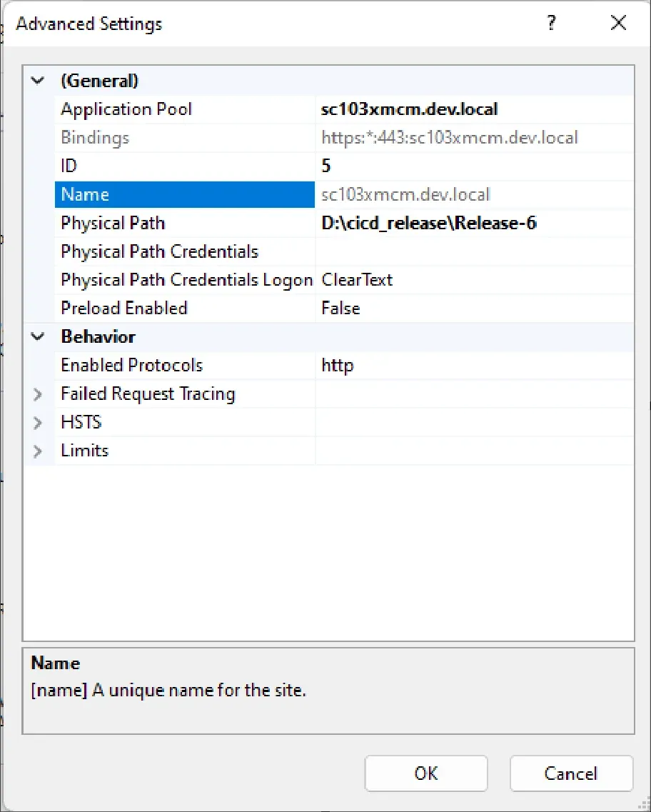Viewport: 651px width, 812px height.
Task: Collapse the Behavior section chevron
Action: [x=38, y=337]
